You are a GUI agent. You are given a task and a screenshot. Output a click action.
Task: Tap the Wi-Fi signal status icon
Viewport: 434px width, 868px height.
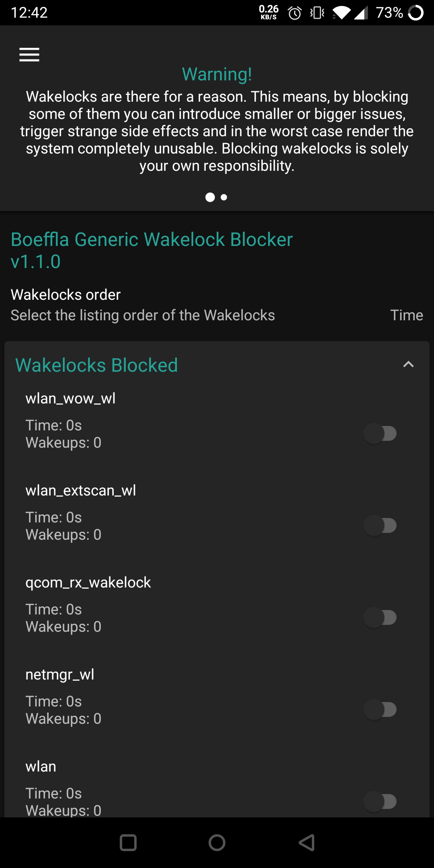(x=342, y=13)
